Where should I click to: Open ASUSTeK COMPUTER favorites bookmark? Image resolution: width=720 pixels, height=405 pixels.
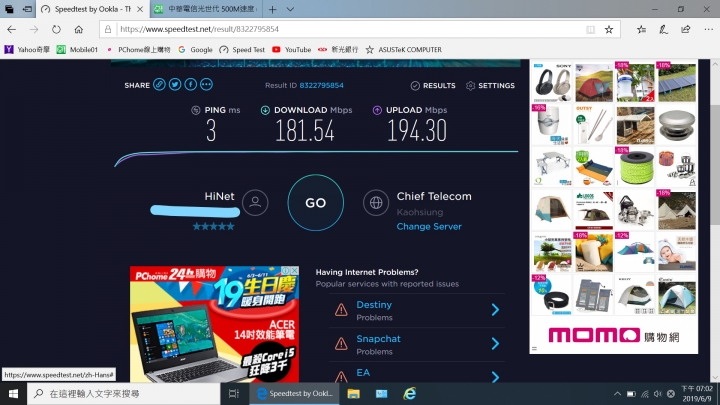pyautogui.click(x=404, y=50)
